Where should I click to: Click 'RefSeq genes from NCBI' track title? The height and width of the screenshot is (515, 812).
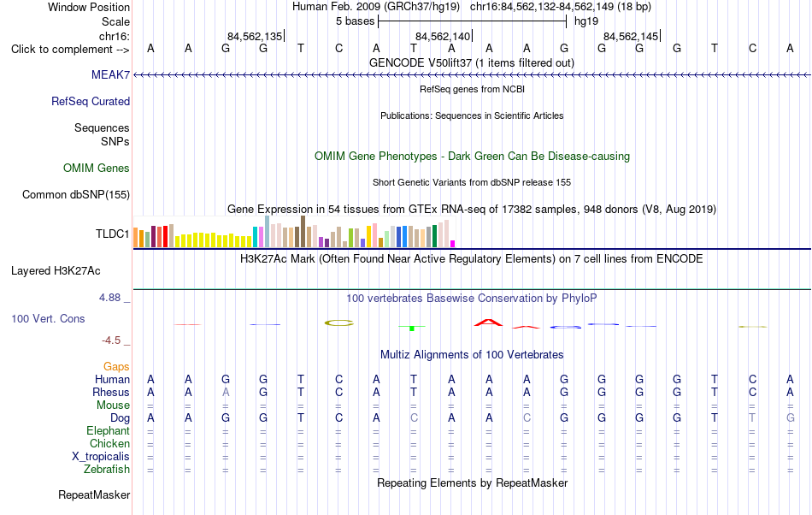pyautogui.click(x=472, y=89)
